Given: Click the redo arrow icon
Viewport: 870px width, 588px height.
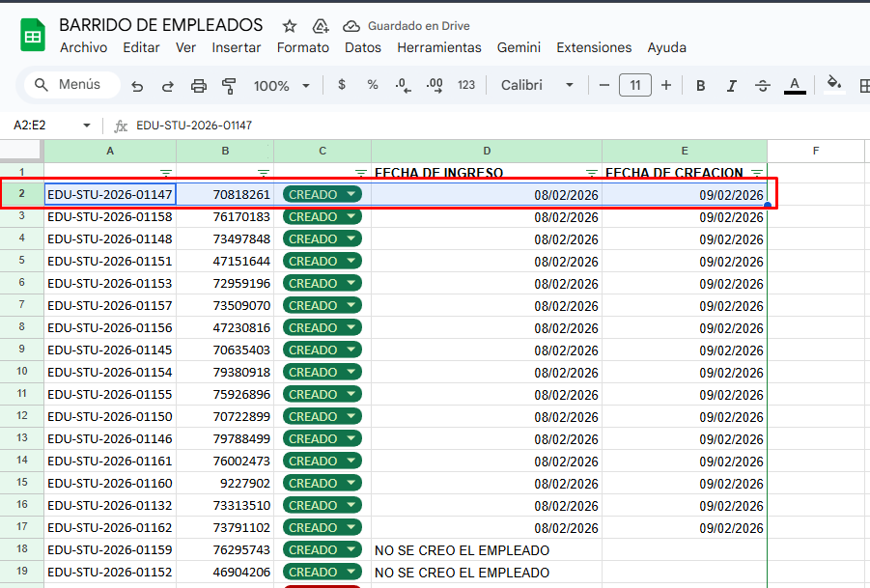Looking at the screenshot, I should click(167, 86).
